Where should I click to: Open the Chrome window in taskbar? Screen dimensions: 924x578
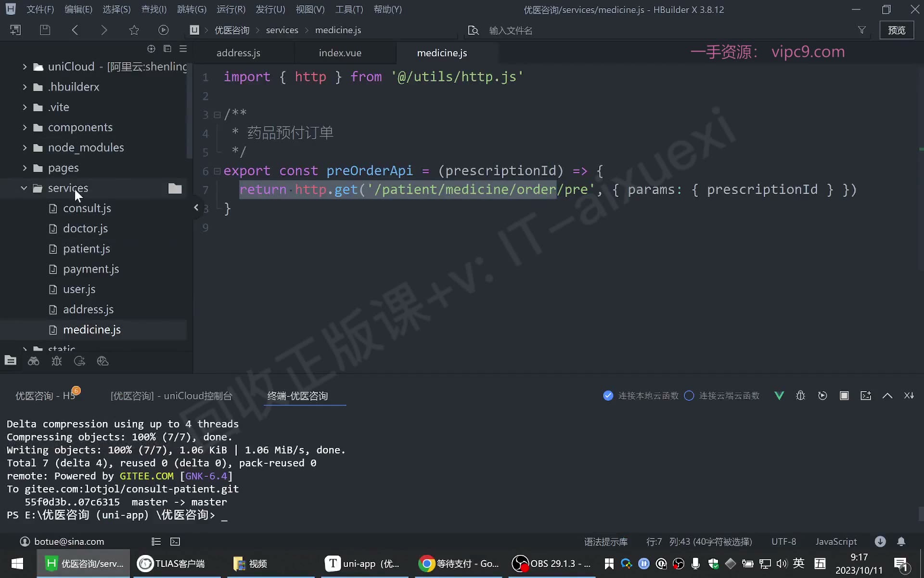tap(459, 563)
